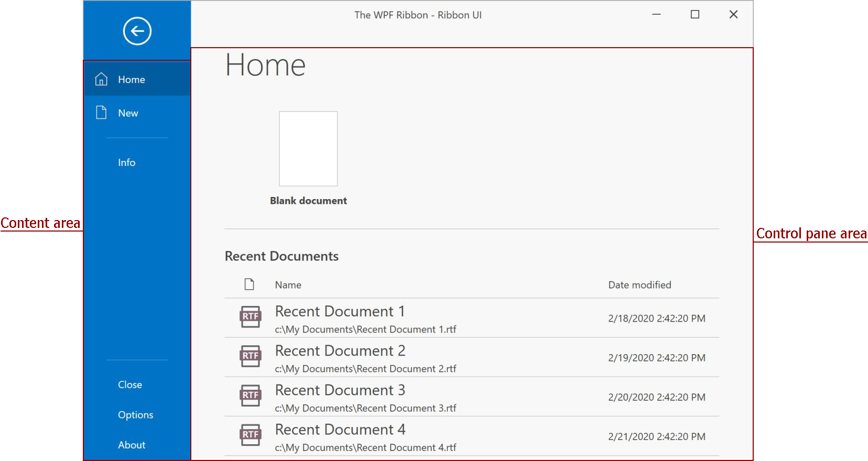Click the RTF icon for Recent Document 4
This screenshot has width=868, height=461.
coord(250,435)
